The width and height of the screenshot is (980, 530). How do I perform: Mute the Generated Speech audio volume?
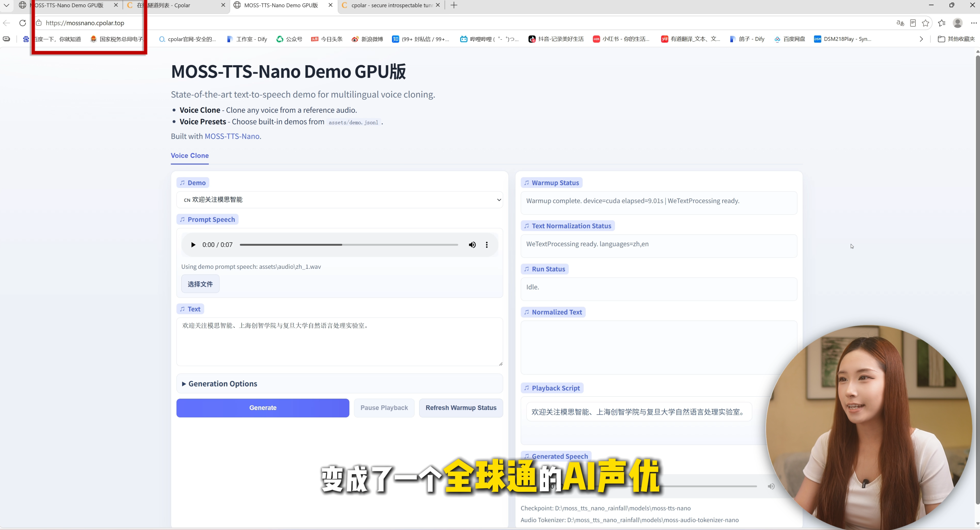tap(771, 486)
